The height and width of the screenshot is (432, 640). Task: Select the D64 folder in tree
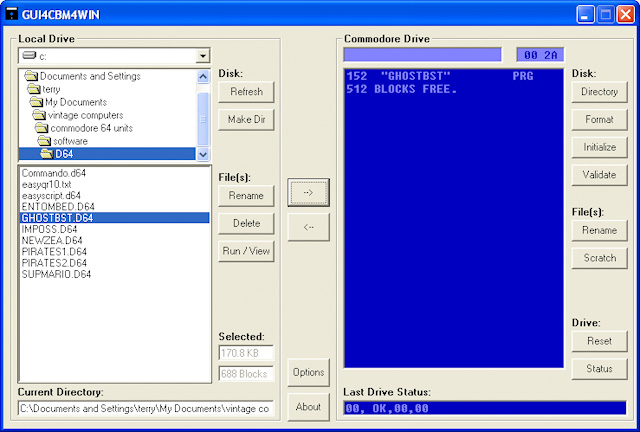click(107, 154)
